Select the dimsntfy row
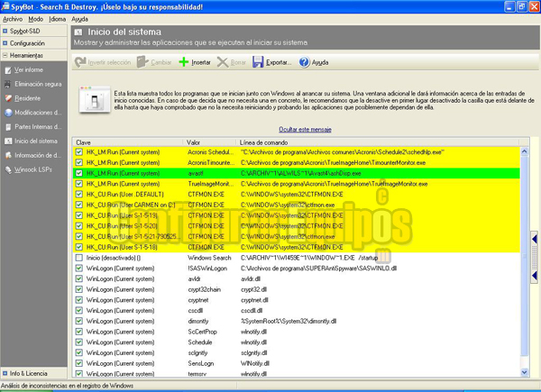Screen dimensions: 541x392 (297, 321)
